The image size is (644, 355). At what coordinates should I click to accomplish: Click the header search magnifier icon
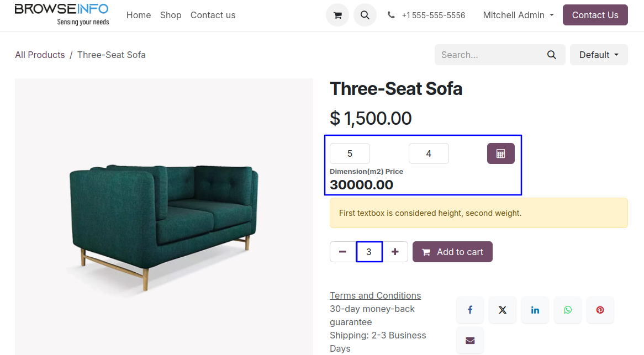(365, 15)
